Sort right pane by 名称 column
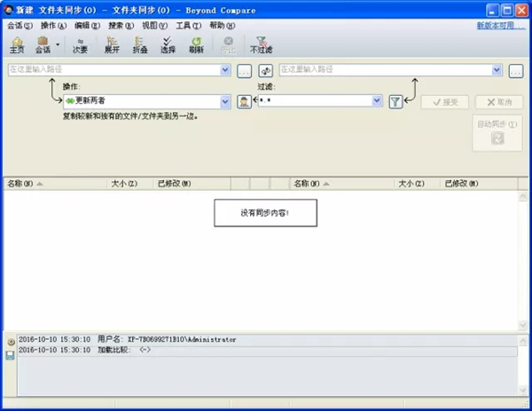This screenshot has width=532, height=411. pos(342,184)
